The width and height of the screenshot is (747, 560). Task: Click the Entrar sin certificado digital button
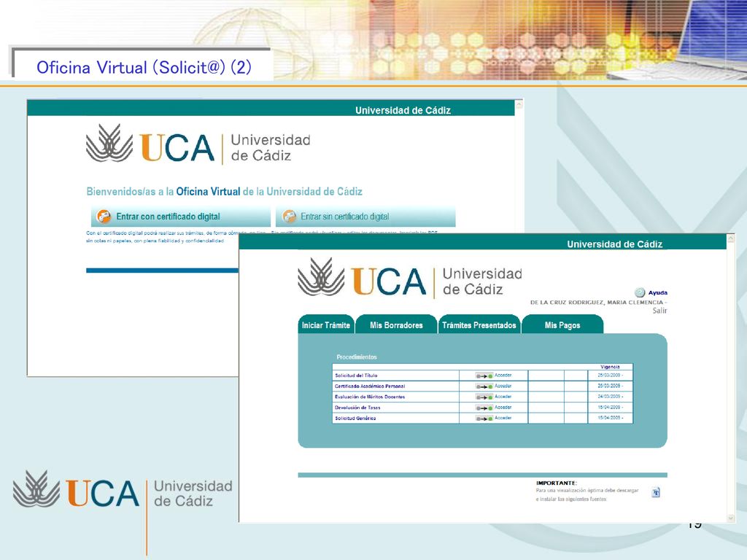click(x=365, y=217)
